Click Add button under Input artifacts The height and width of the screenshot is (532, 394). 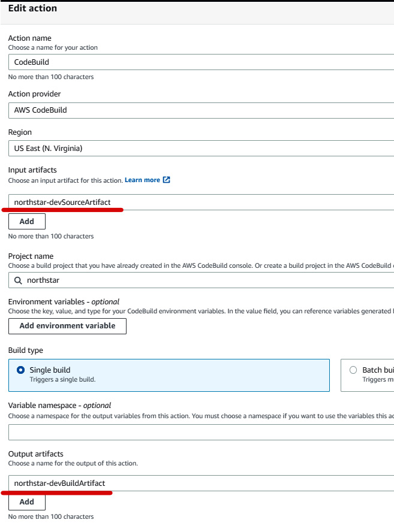point(27,221)
